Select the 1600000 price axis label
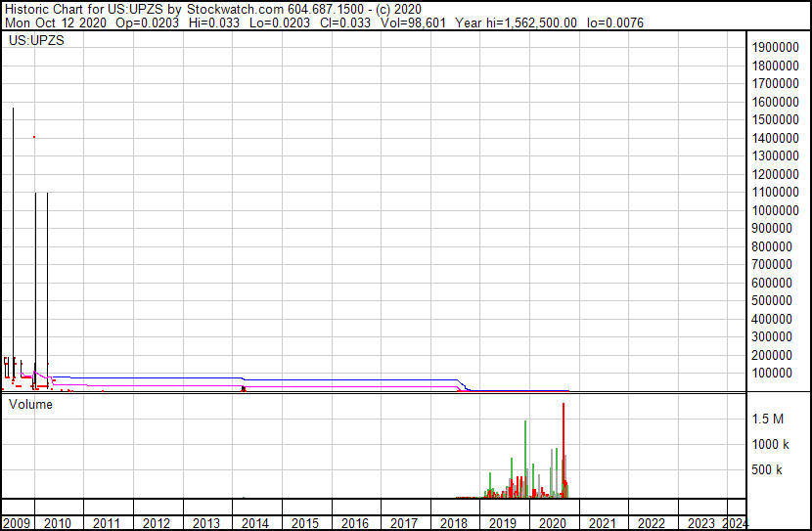 776,102
